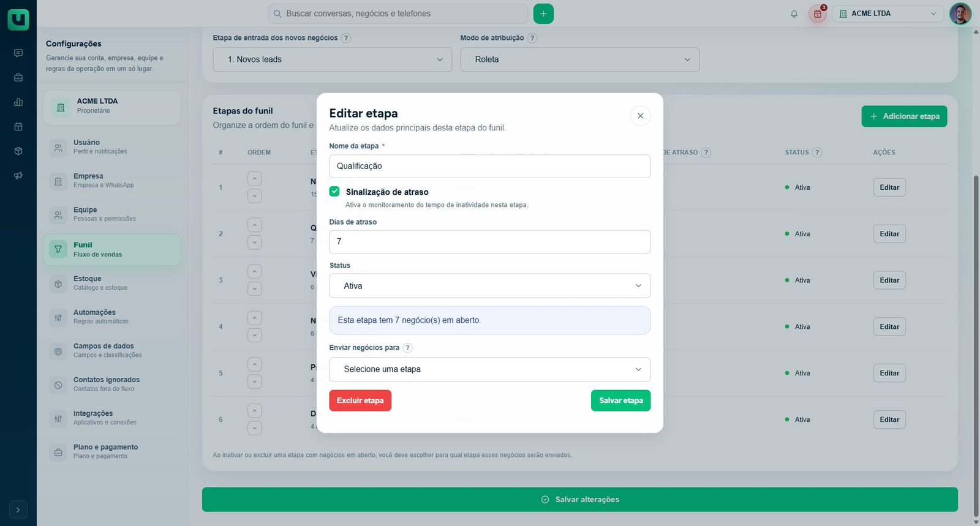Screen dimensions: 980x526
Task: Click help icon beside Modo de atribuição
Action: tap(532, 38)
